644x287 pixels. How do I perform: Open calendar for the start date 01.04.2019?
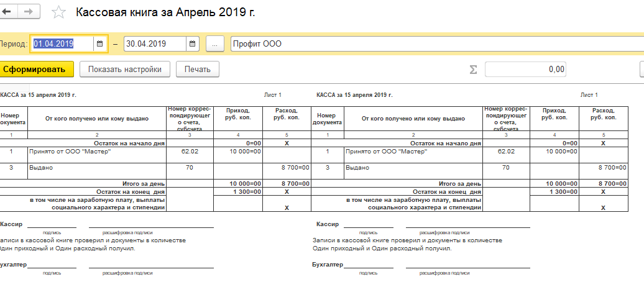pyautogui.click(x=100, y=44)
